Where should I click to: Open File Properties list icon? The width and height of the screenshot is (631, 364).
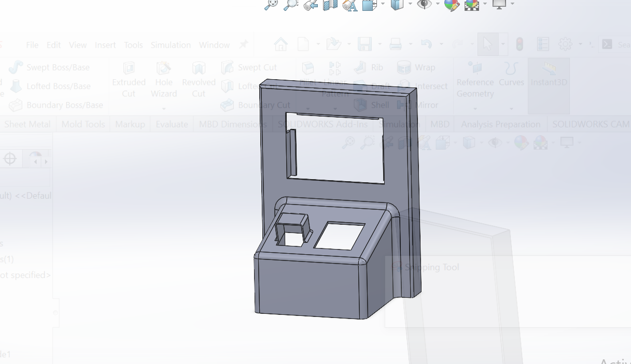pyautogui.click(x=543, y=45)
